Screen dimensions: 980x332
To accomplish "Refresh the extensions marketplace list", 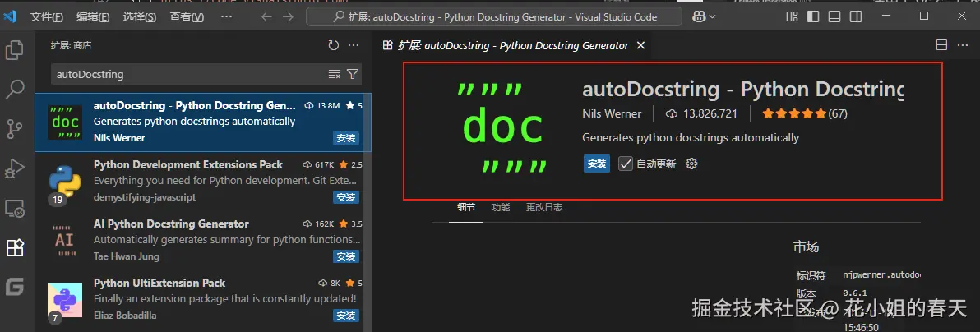I will tap(333, 45).
